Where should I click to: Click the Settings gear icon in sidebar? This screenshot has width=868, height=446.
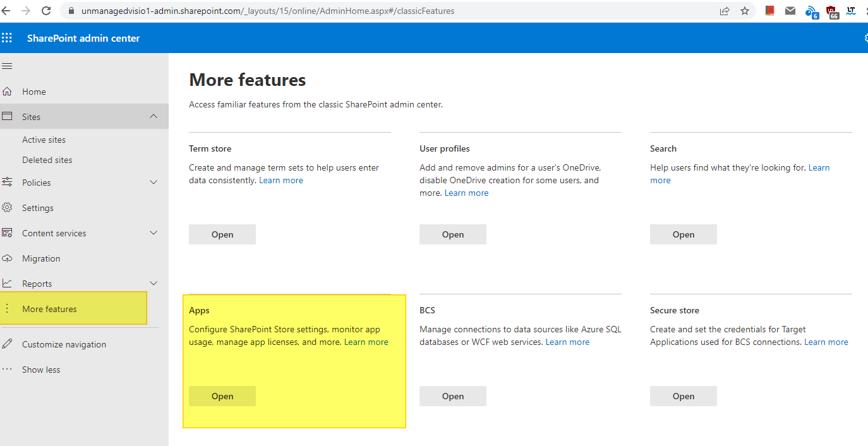coord(7,208)
